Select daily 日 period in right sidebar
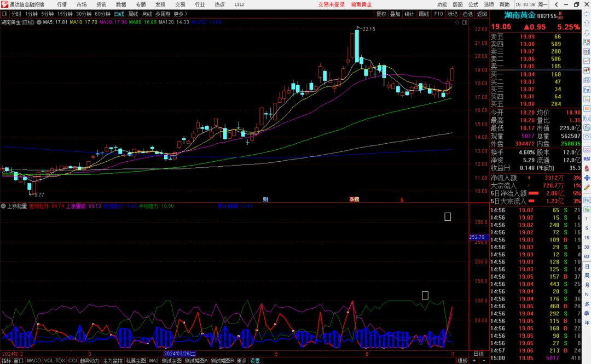Viewport: 591px width, 364px height. coord(587,266)
